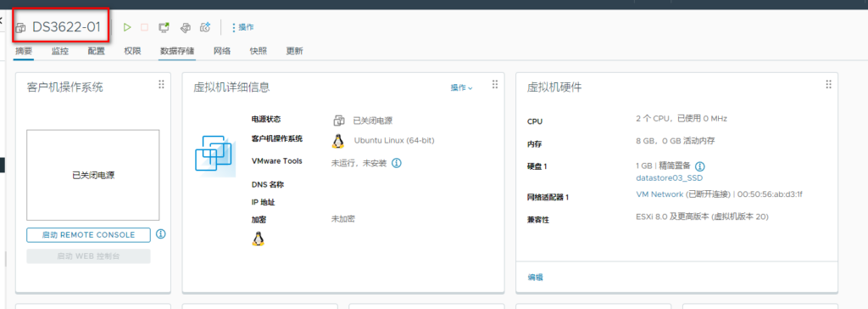Click the 硬盘 1 label
Image resolution: width=868 pixels, height=309 pixels.
pyautogui.click(x=537, y=166)
